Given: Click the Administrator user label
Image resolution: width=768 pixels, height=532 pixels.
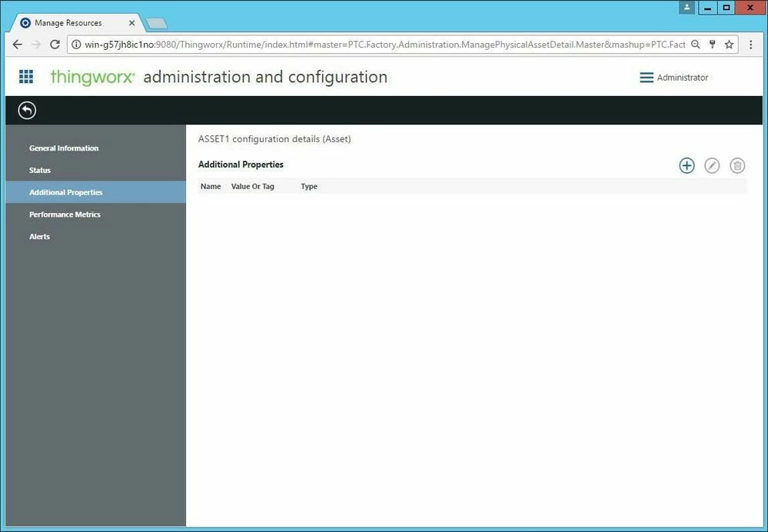Looking at the screenshot, I should [683, 78].
